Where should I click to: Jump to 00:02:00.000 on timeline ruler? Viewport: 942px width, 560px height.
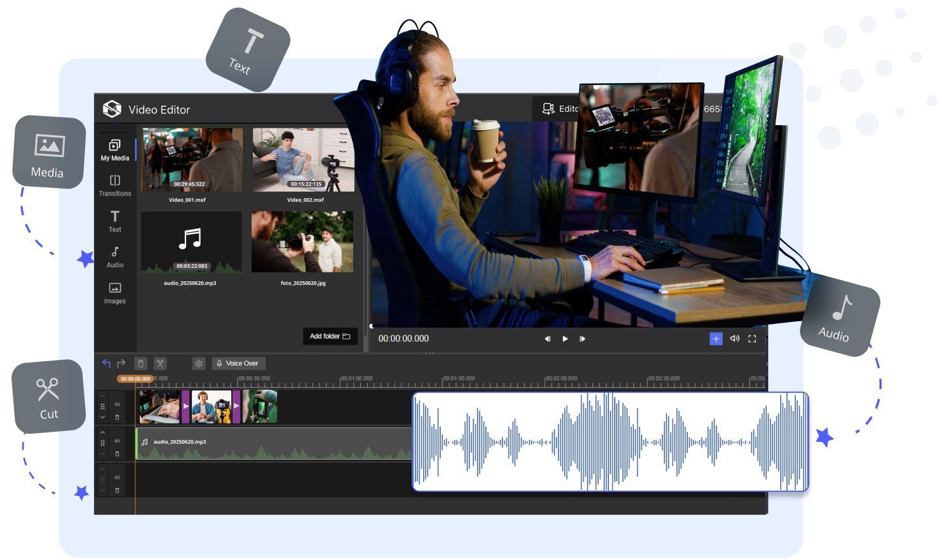pos(562,378)
